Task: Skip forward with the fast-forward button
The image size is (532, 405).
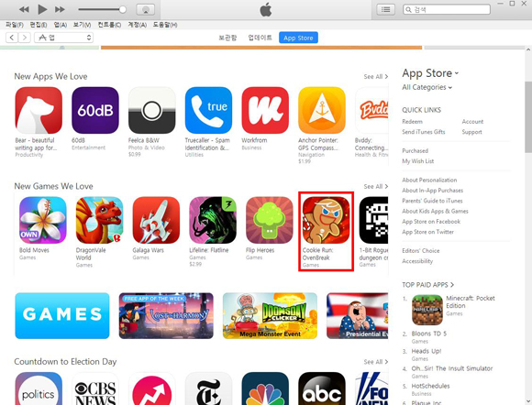Action: (x=60, y=9)
